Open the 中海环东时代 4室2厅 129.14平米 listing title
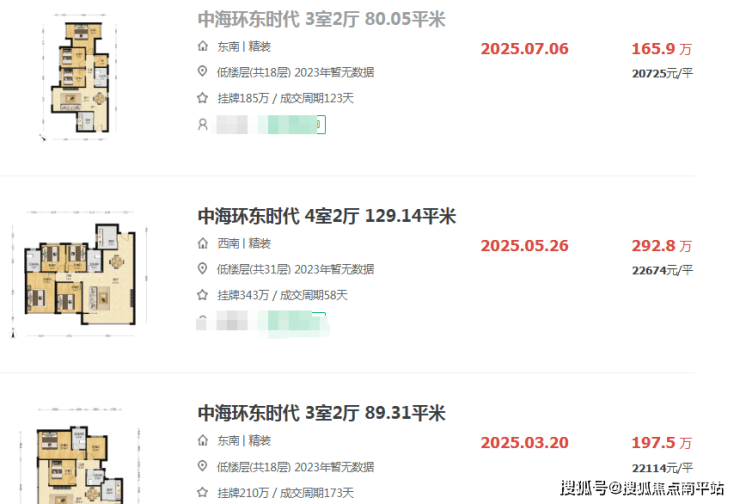This screenshot has height=504, width=740. 327,216
